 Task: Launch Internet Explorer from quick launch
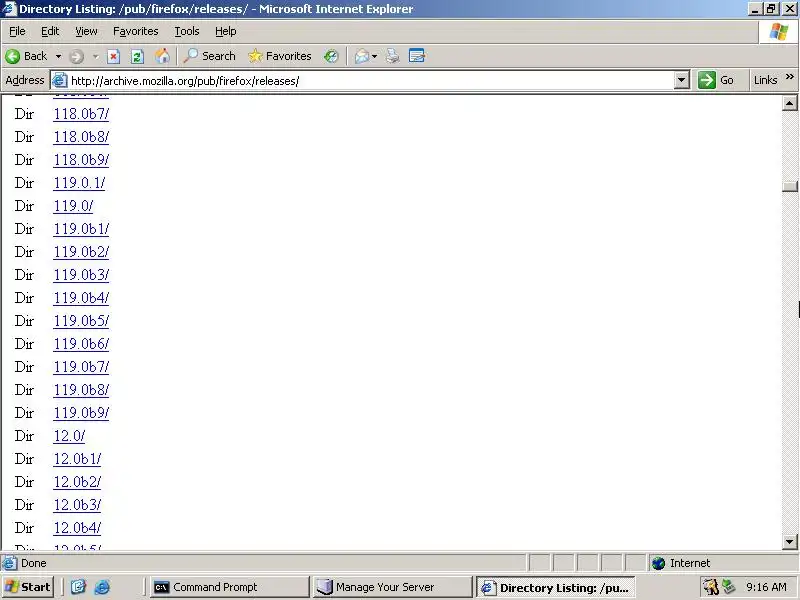pos(102,587)
